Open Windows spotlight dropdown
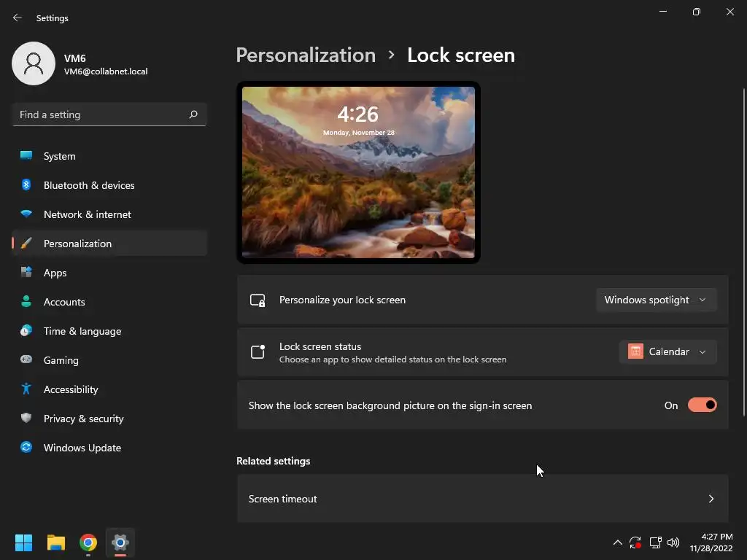Viewport: 747px width, 560px height. click(x=656, y=300)
